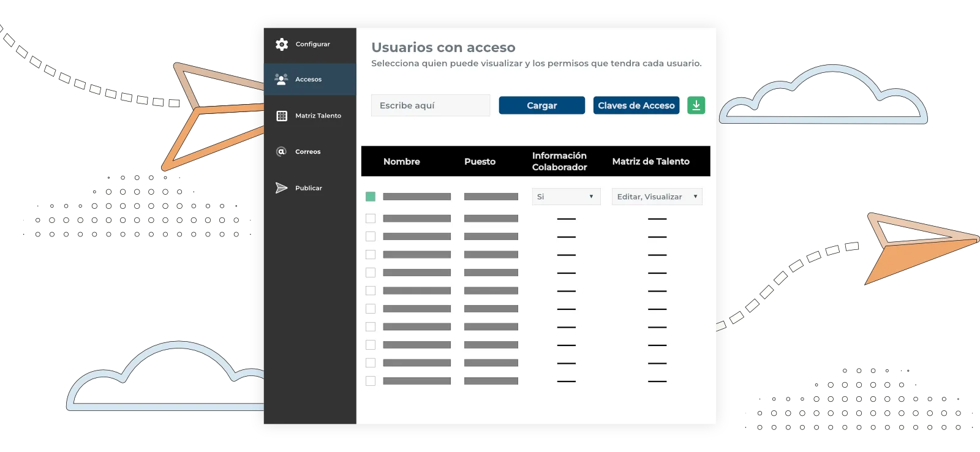The height and width of the screenshot is (452, 980).
Task: Click the Matriz de Talento column header
Action: point(650,162)
